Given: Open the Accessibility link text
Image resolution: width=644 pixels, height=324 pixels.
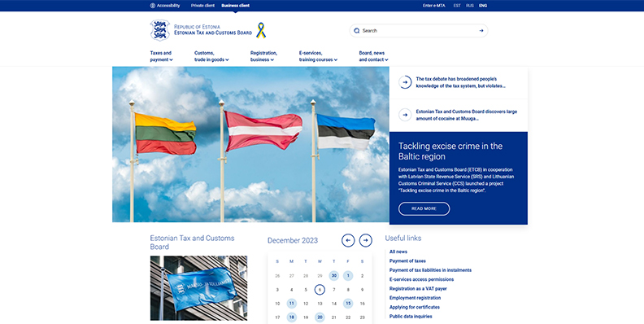Looking at the screenshot, I should click(168, 6).
